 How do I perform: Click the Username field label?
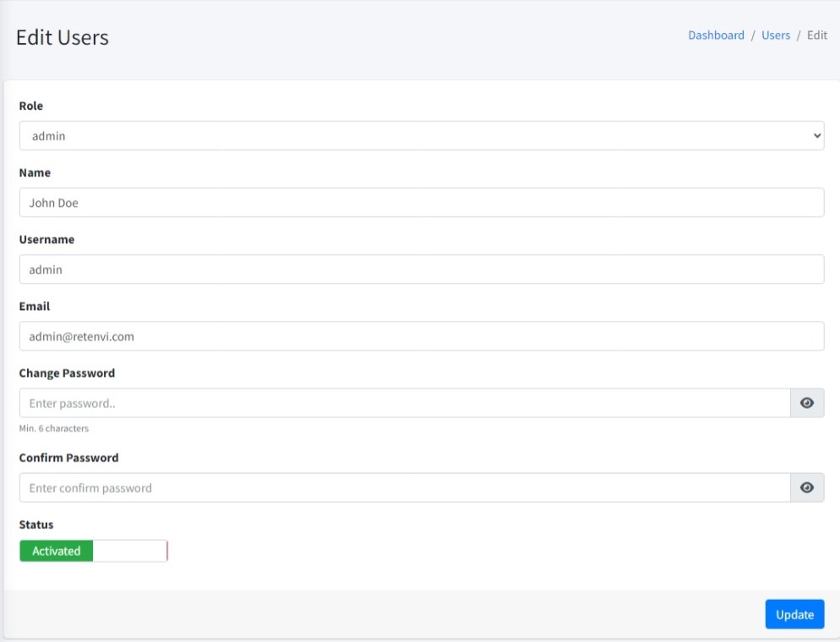46,240
